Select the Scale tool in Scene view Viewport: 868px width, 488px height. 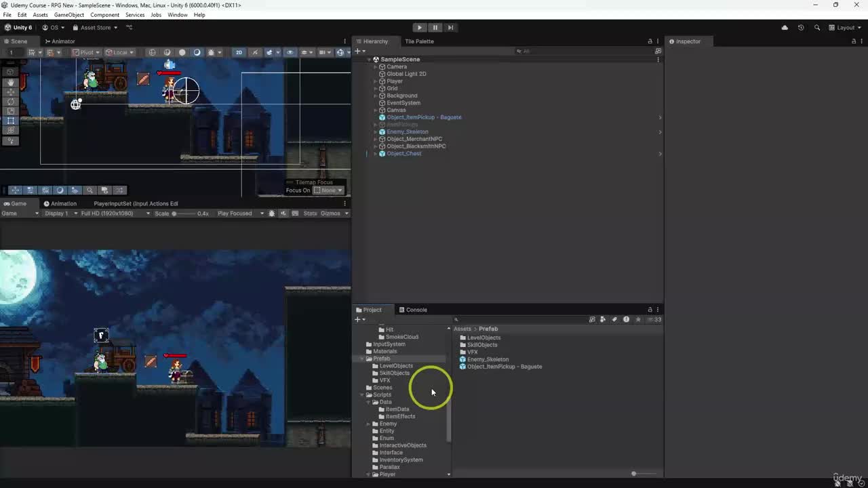point(11,111)
